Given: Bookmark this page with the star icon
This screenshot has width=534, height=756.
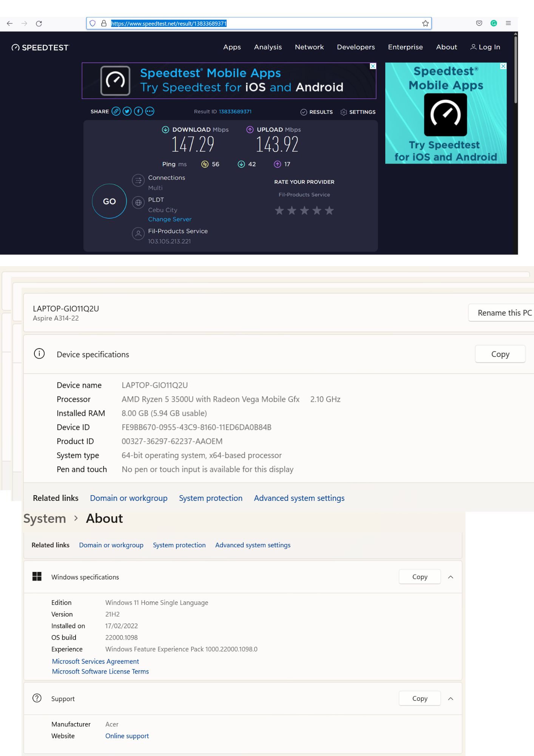Looking at the screenshot, I should tap(426, 23).
